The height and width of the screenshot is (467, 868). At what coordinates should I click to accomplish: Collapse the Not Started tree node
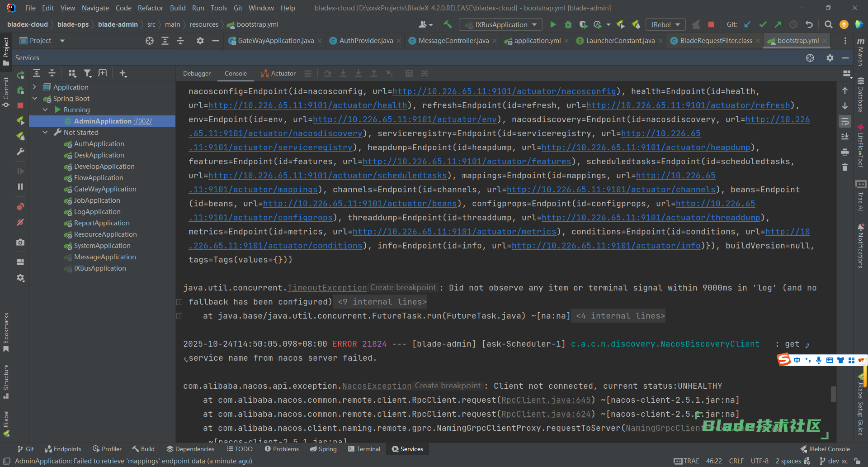point(45,132)
